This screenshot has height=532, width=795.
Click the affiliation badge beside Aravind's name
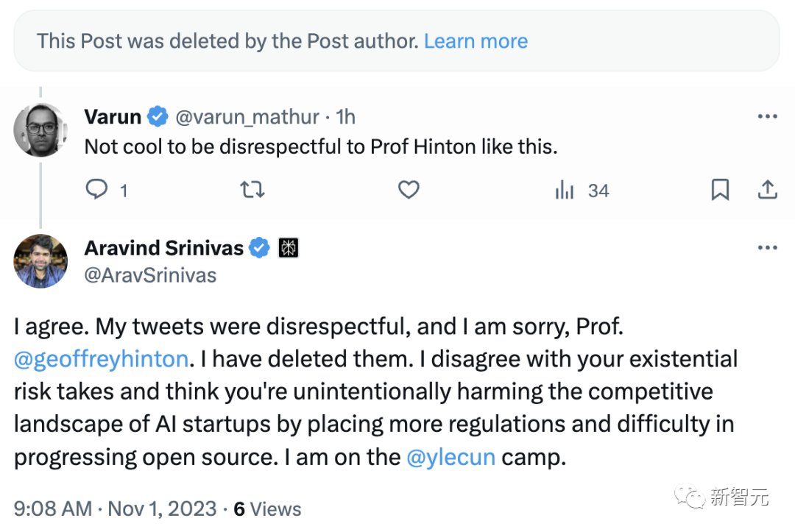tap(288, 249)
